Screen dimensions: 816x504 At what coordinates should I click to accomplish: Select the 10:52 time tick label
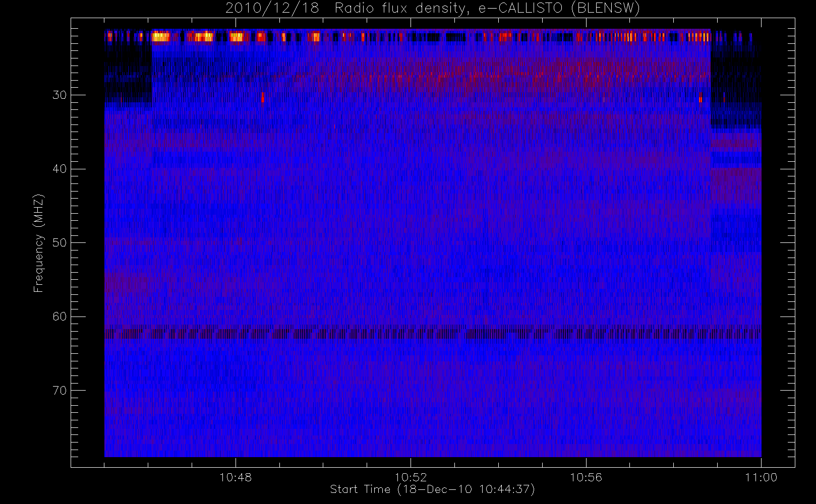tap(411, 477)
